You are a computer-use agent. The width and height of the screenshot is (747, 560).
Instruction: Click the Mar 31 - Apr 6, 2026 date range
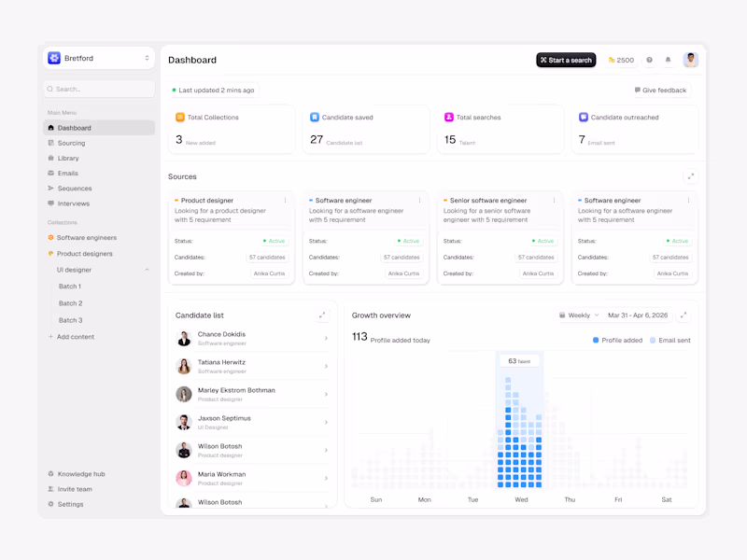click(638, 315)
